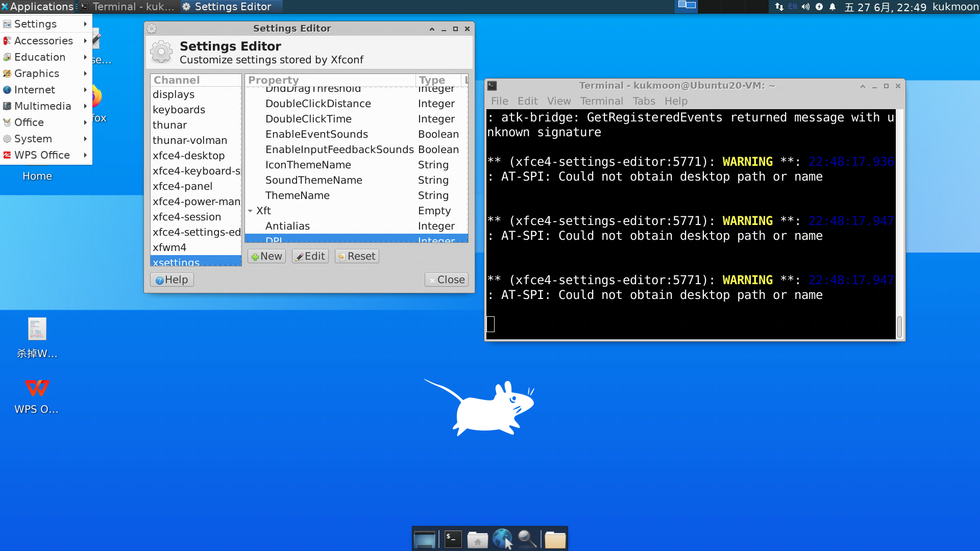Click Settings Editor window menu gear icon
980x551 pixels.
pos(152,29)
